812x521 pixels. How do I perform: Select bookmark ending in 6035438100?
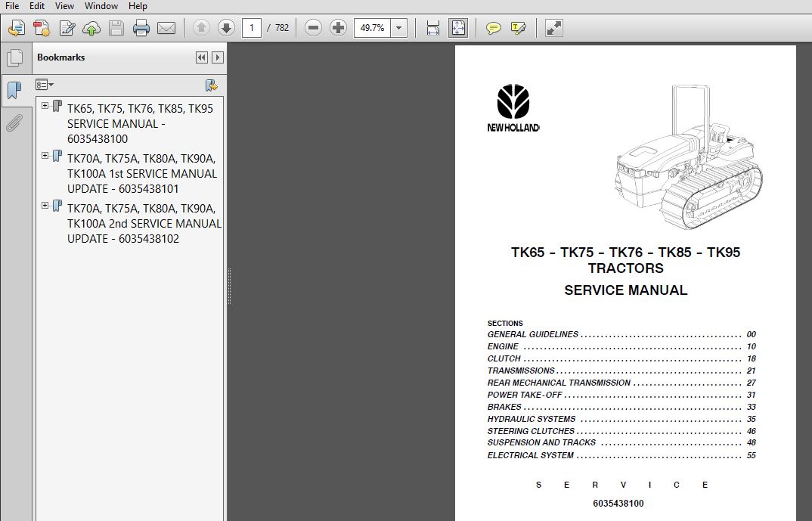coord(140,124)
